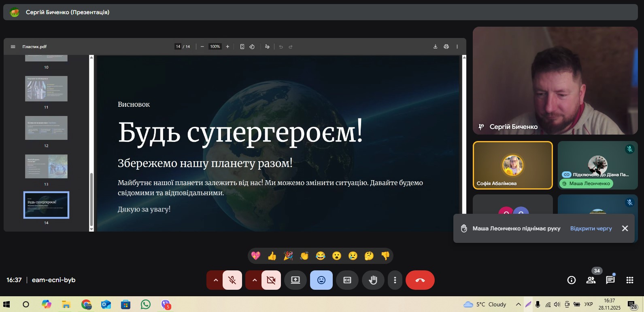Open PDF sidebar hamburger menu

coord(13,46)
